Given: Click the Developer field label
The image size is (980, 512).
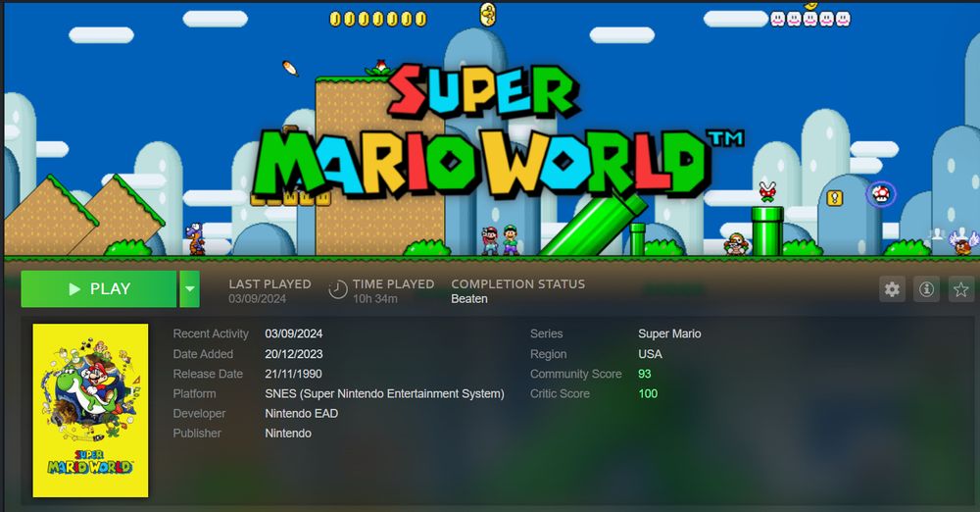Looking at the screenshot, I should coord(199,414).
